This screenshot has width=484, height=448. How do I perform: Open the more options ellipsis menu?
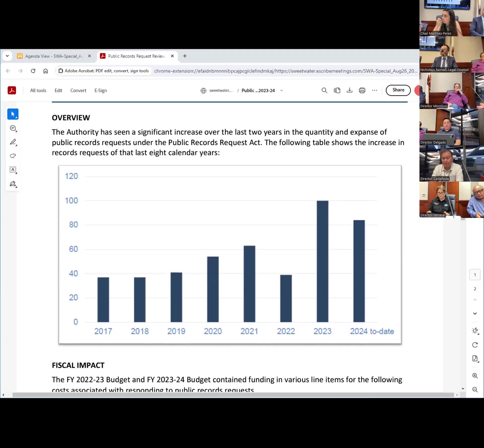(375, 90)
